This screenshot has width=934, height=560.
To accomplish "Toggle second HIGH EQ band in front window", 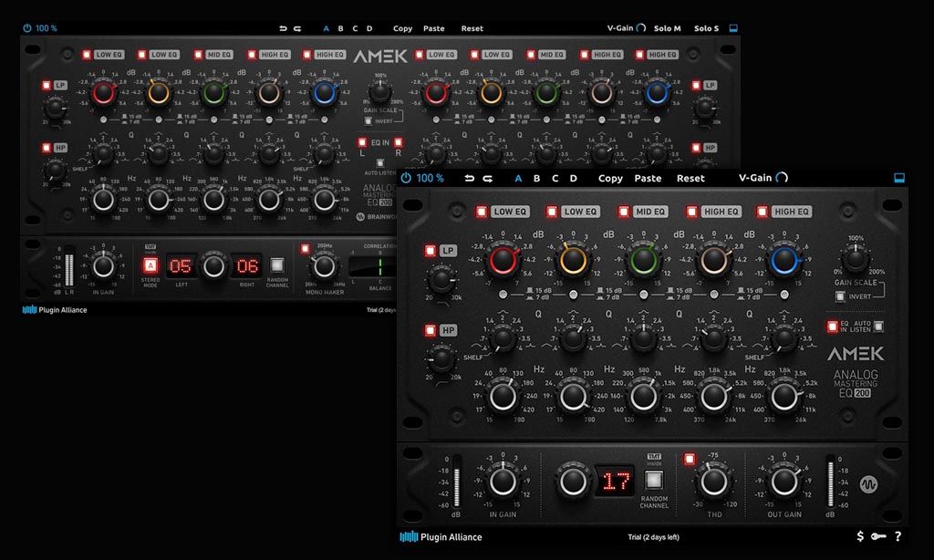I will point(762,212).
